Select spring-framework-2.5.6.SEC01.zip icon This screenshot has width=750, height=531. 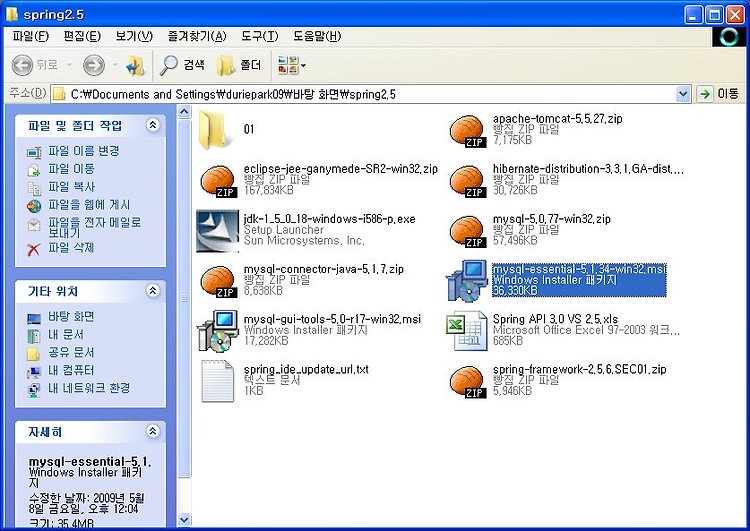click(468, 381)
